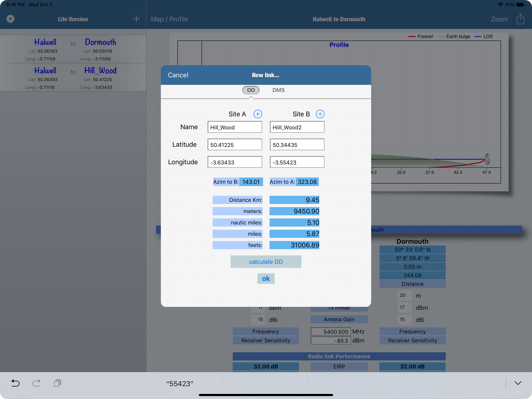The width and height of the screenshot is (532, 399).
Task: Tap paste clipboard icon in keyboard bar
Action: 57,383
